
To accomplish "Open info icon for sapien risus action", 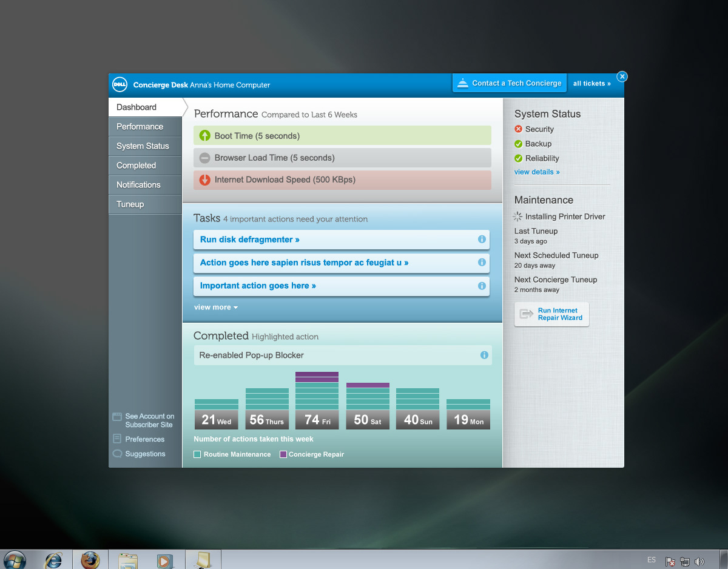I will click(482, 263).
